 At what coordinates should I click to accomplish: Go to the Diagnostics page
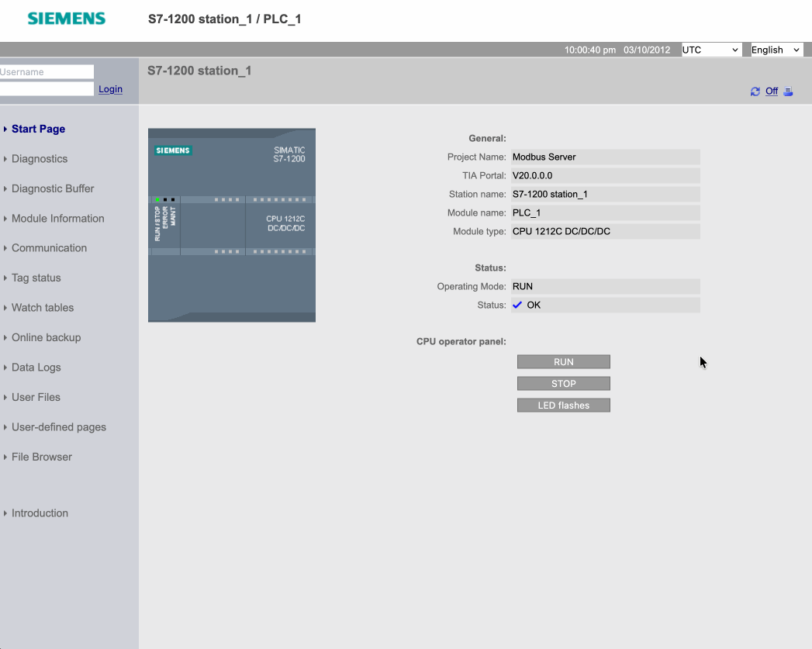click(40, 159)
